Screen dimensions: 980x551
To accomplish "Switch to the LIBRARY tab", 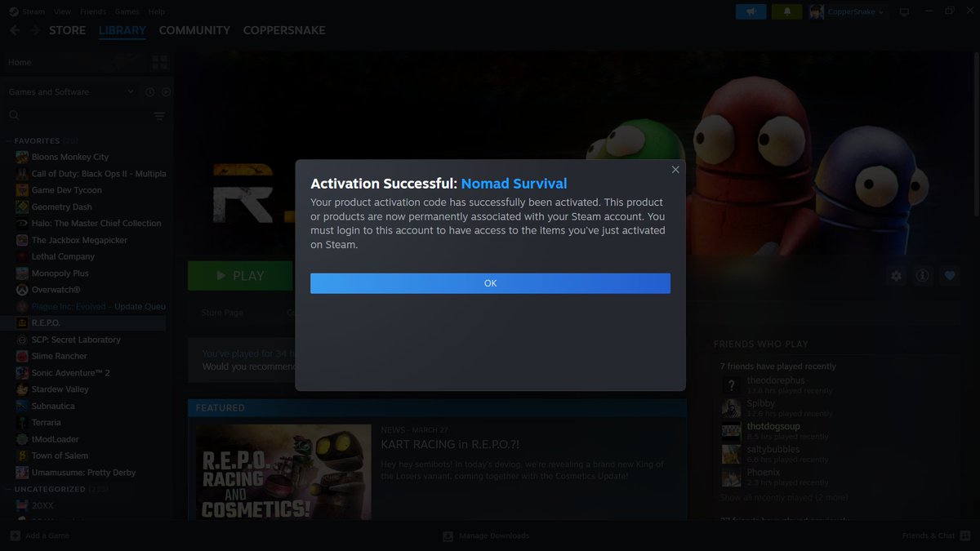I will (x=122, y=30).
